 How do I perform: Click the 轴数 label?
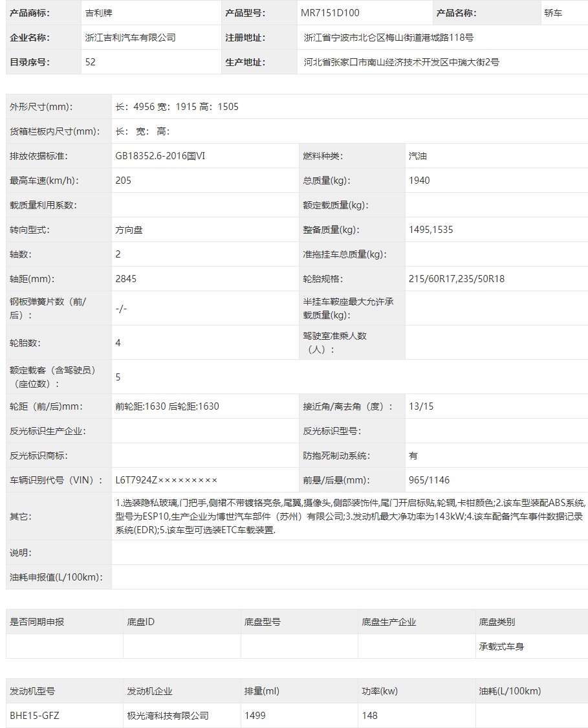(21, 254)
